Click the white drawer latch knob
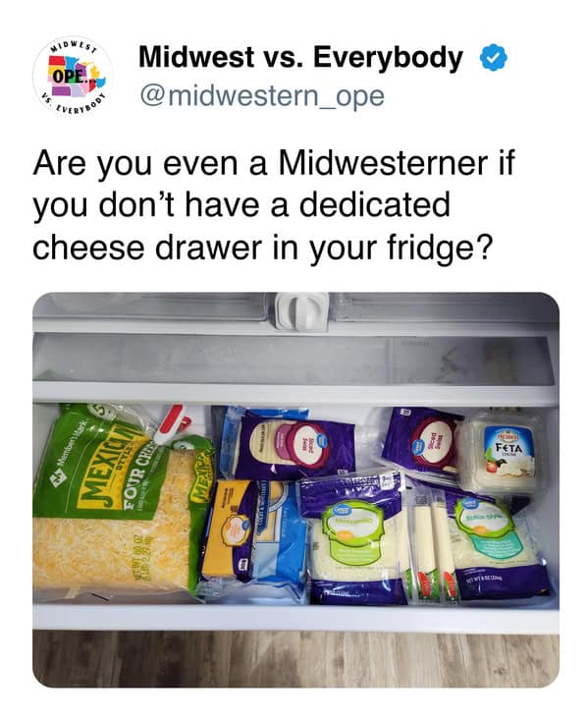Image resolution: width=588 pixels, height=724 pixels. click(302, 310)
